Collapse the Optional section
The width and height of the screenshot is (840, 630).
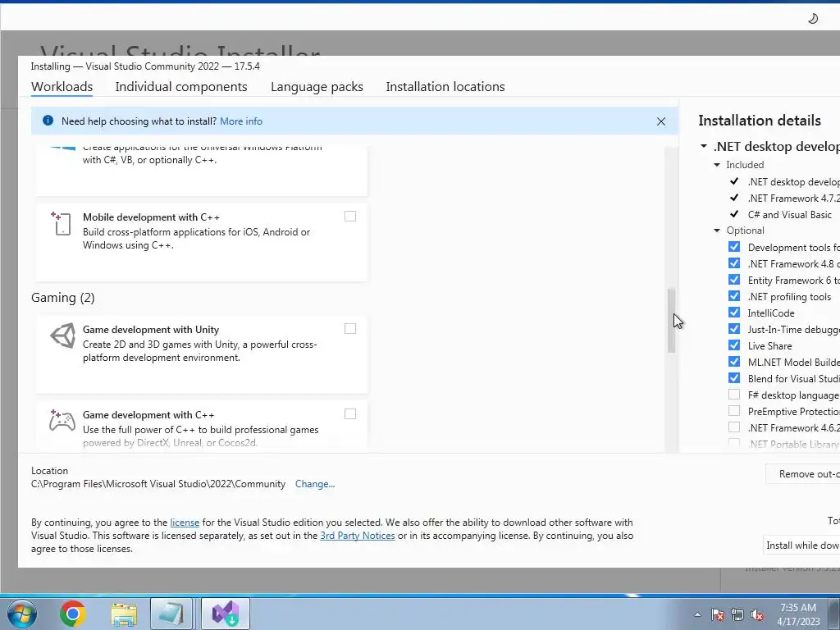(x=717, y=231)
